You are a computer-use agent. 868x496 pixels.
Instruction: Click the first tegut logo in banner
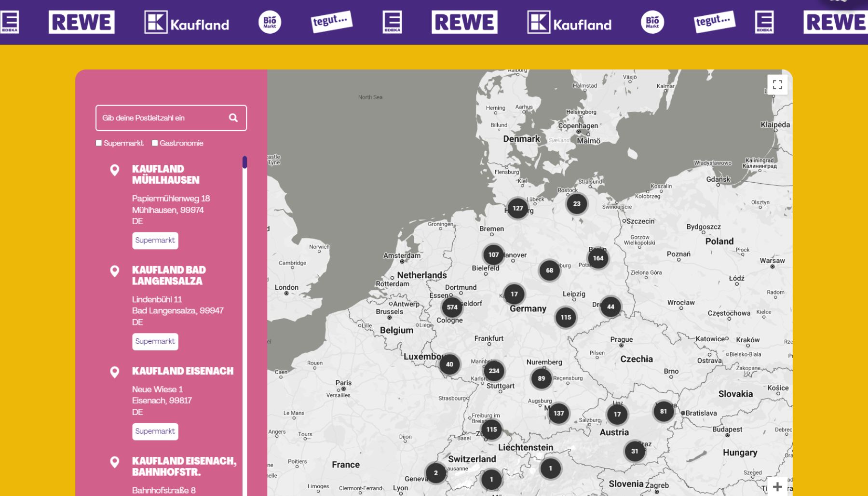331,22
